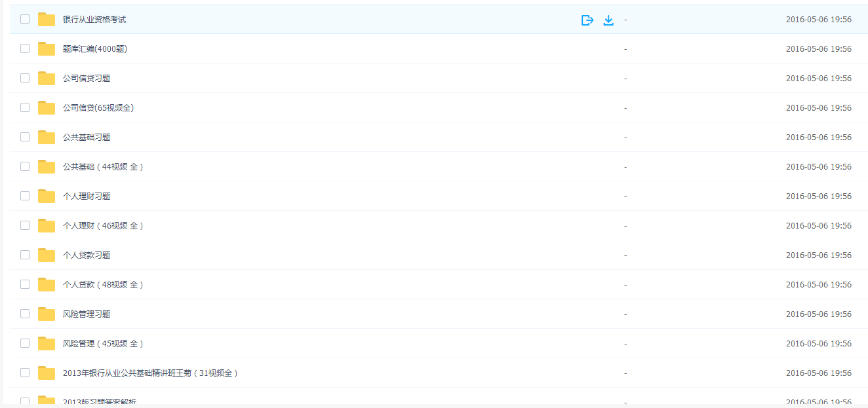Click the date cell on 公司信贷习题 row
868x408 pixels.
pos(819,79)
